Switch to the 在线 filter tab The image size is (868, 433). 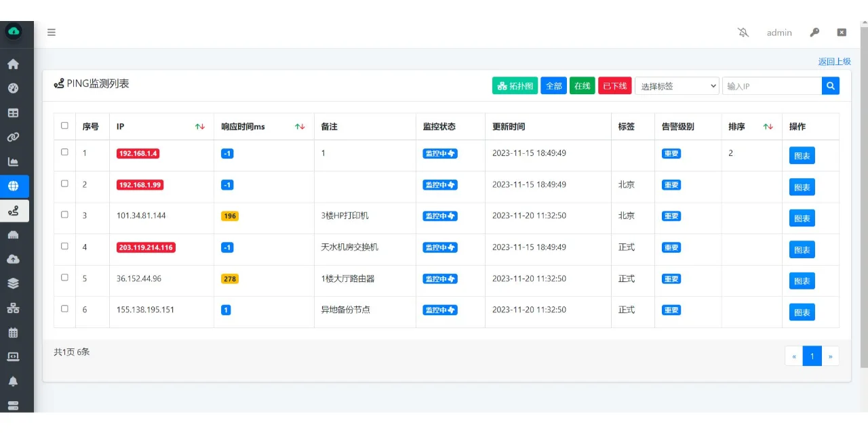(x=582, y=86)
